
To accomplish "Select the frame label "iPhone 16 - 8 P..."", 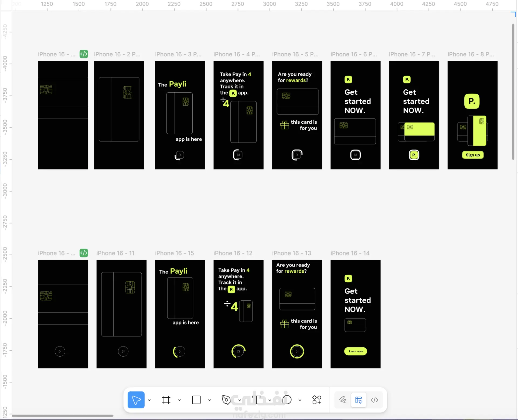I will 471,54.
